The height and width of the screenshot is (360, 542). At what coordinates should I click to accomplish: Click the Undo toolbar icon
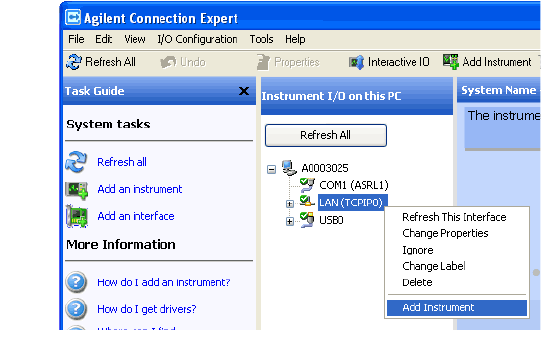pyautogui.click(x=168, y=62)
